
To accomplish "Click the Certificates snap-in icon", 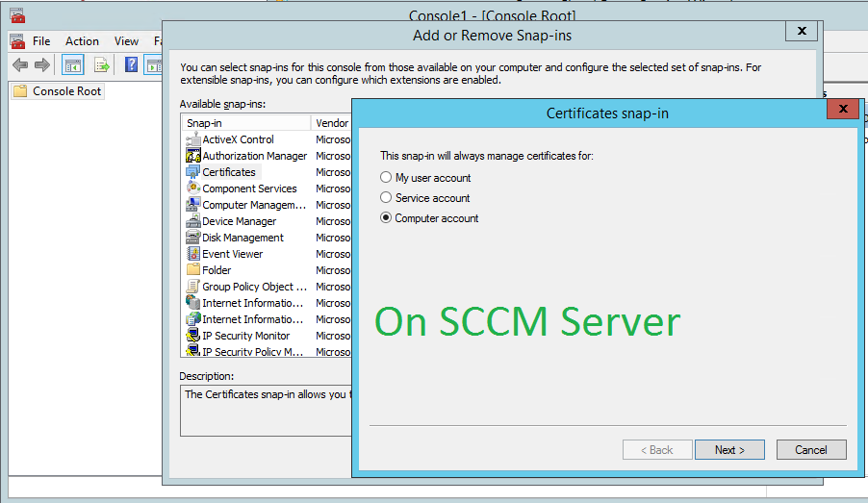I will (x=192, y=172).
